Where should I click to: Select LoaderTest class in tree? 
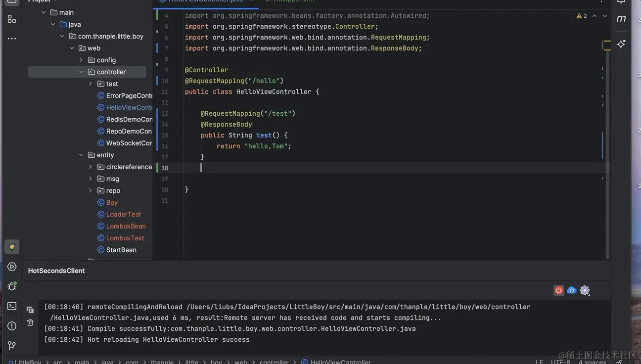124,214
